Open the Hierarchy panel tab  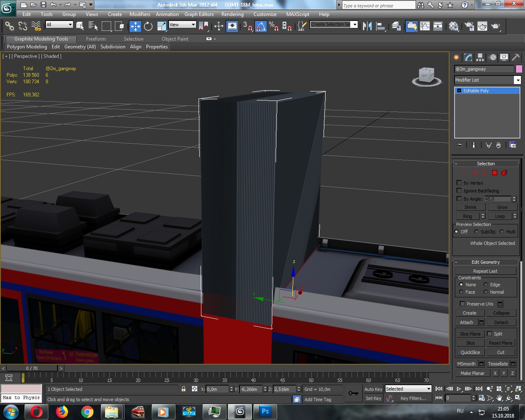tap(480, 57)
